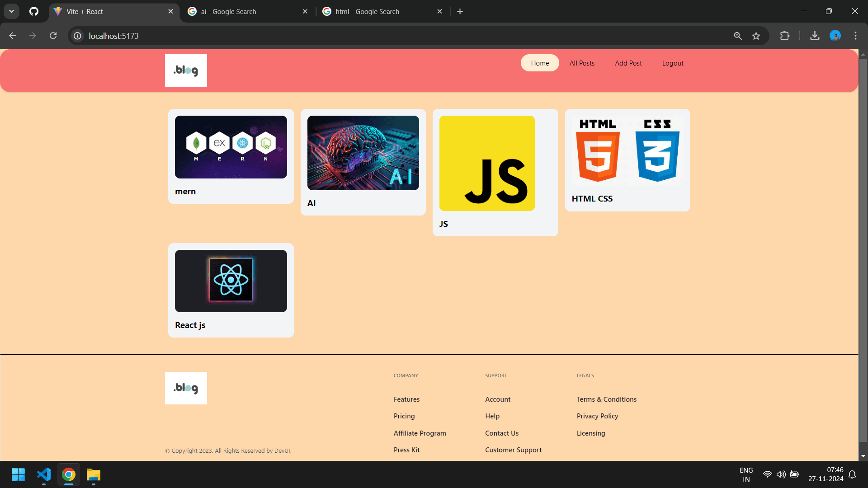Open a new browser tab with plus icon
The height and width of the screenshot is (488, 868).
[460, 11]
